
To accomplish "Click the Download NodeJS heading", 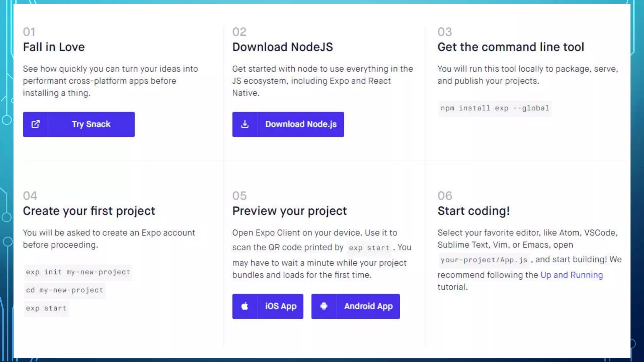I will (282, 47).
